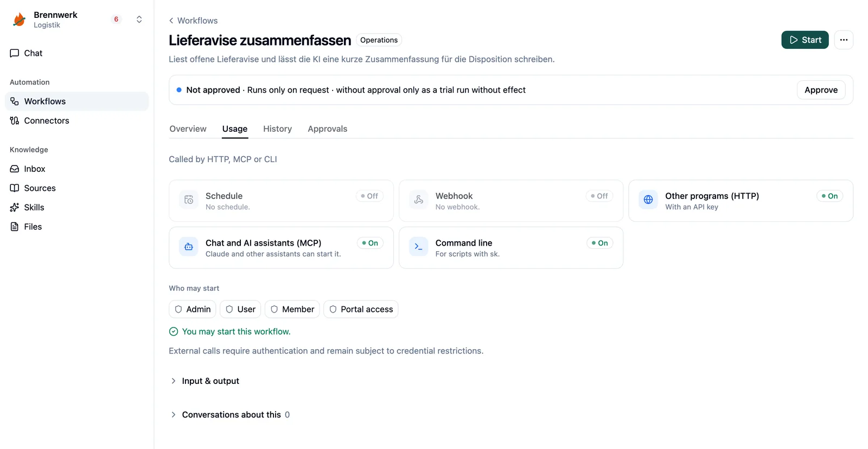
Task: Click the green checkmark permission icon
Action: 174,331
